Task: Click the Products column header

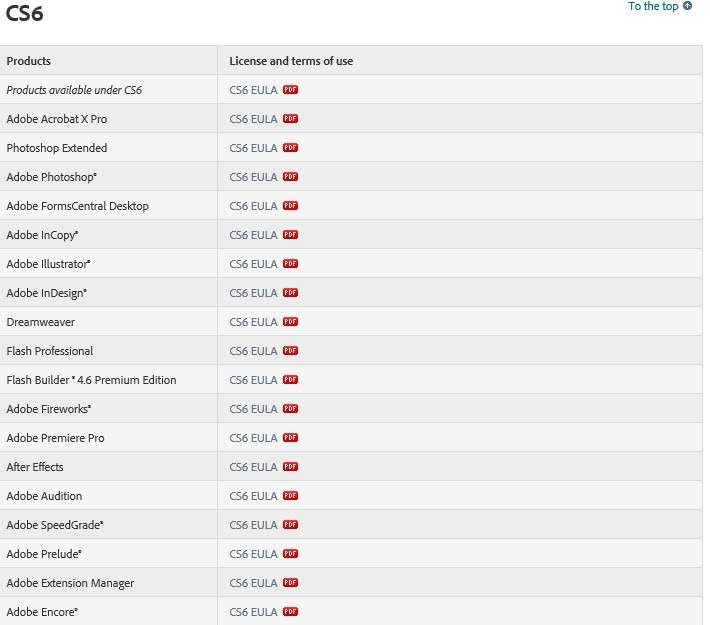Action: coord(29,61)
